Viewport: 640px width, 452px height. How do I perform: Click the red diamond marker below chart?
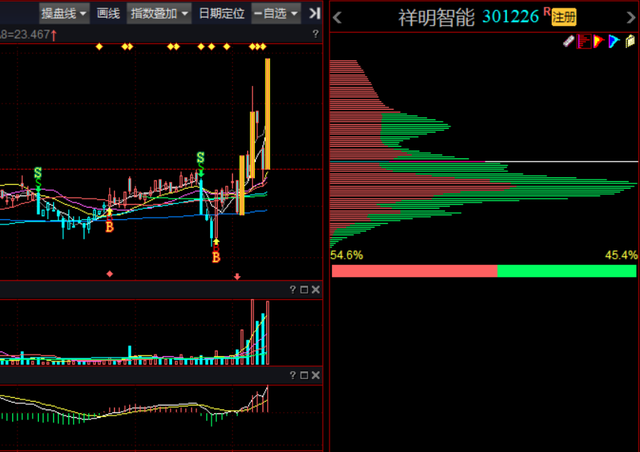click(x=109, y=274)
